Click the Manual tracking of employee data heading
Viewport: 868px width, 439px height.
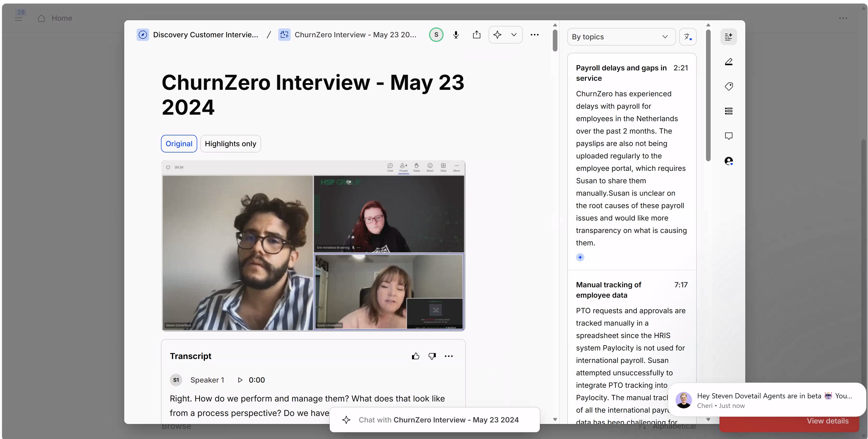608,290
